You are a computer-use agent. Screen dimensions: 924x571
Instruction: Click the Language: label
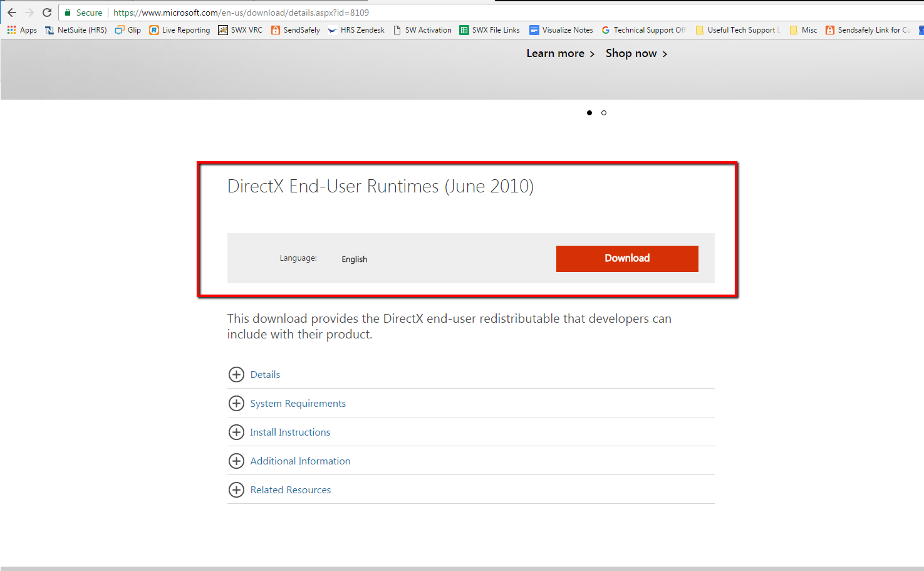[x=298, y=258]
